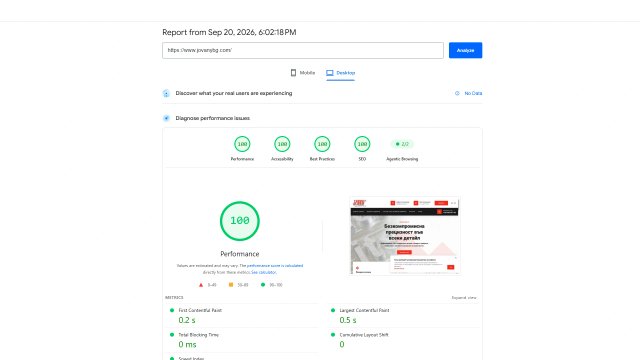Viewport: 640px width, 360px height.
Task: Select the Desktop tab
Action: [x=340, y=73]
